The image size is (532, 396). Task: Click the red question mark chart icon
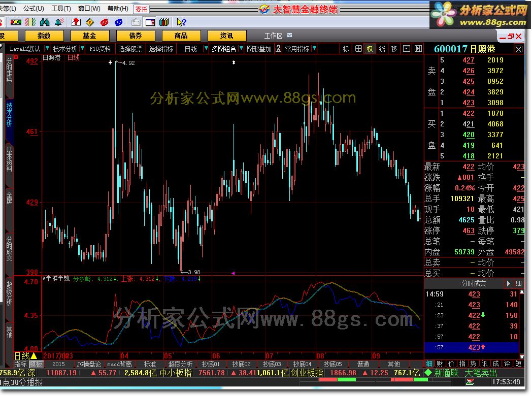click(x=76, y=22)
